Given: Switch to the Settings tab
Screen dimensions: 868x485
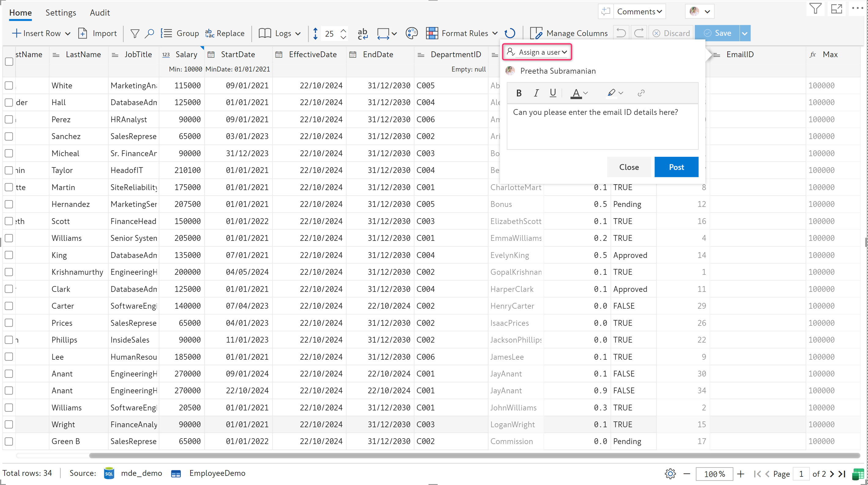Looking at the screenshot, I should point(61,13).
